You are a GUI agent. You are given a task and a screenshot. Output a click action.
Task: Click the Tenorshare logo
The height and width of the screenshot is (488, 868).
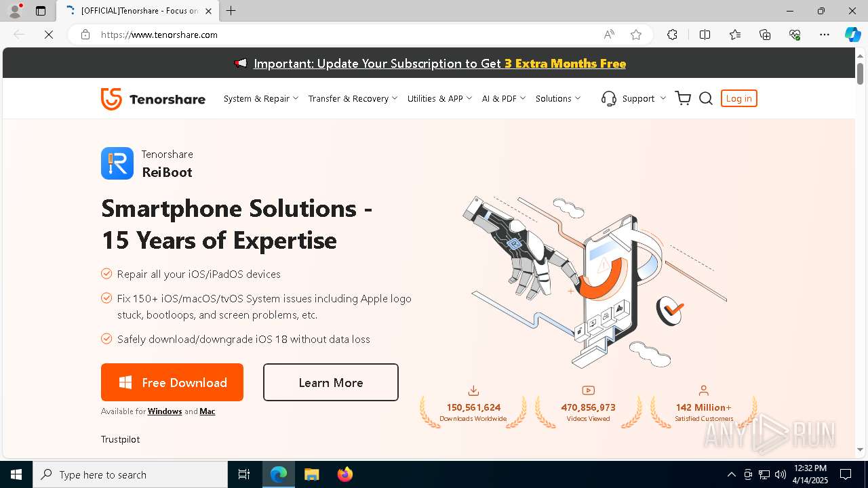click(153, 99)
